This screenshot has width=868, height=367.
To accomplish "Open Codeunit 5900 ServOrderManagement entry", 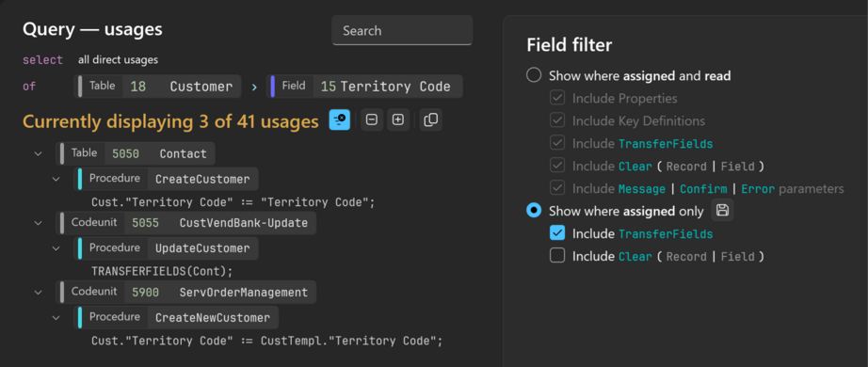I will [186, 292].
